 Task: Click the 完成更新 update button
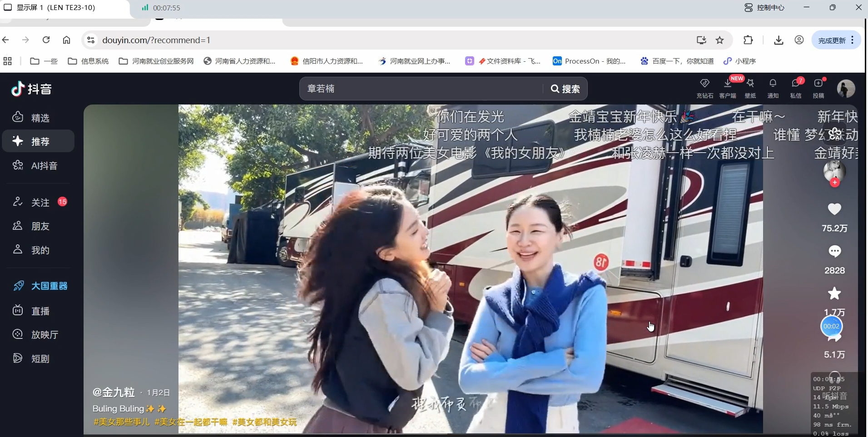(x=831, y=40)
